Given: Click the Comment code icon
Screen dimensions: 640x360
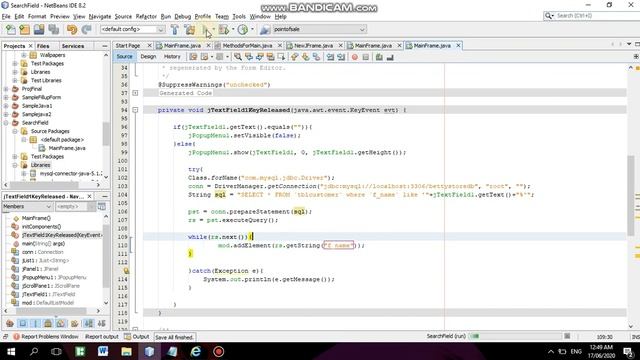Looking at the screenshot, I should point(379,57).
